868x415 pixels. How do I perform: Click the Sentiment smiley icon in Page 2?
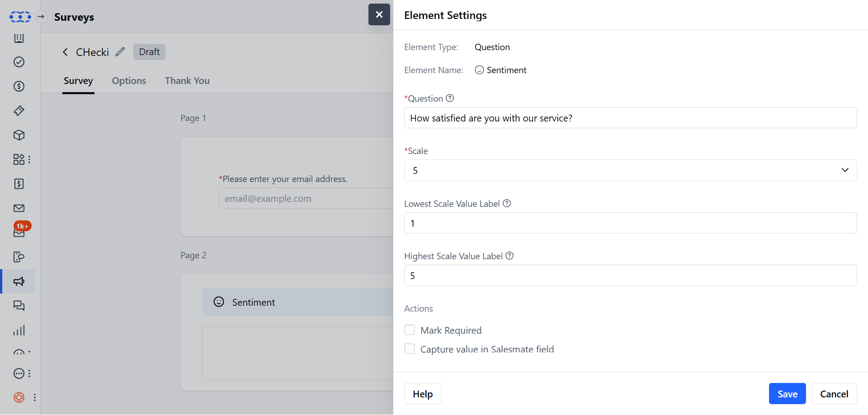tap(219, 302)
